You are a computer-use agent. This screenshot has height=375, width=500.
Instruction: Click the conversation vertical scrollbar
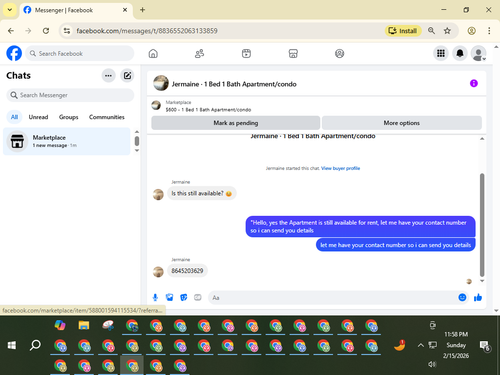tap(482, 225)
